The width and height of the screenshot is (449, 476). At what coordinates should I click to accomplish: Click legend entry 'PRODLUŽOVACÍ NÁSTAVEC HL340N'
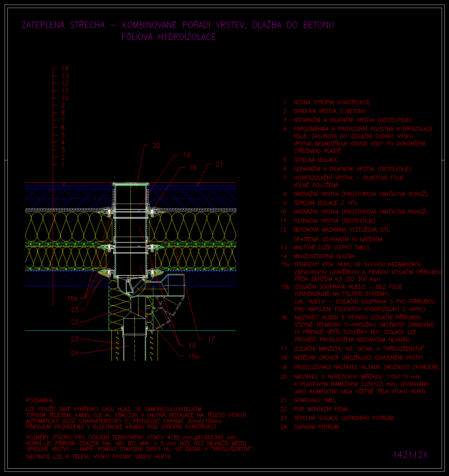pyautogui.click(x=337, y=367)
